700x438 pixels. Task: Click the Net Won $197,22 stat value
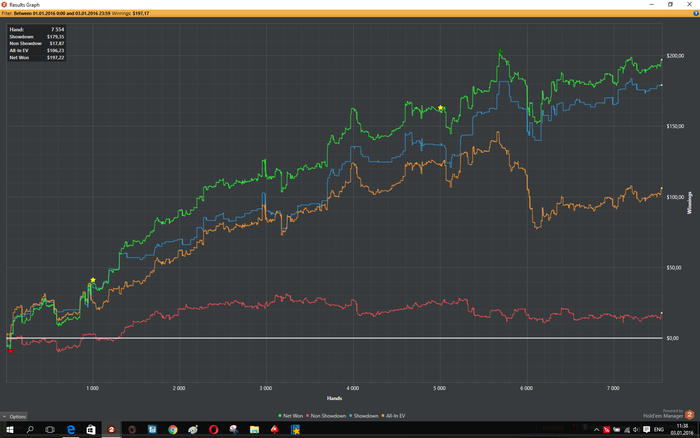55,58
